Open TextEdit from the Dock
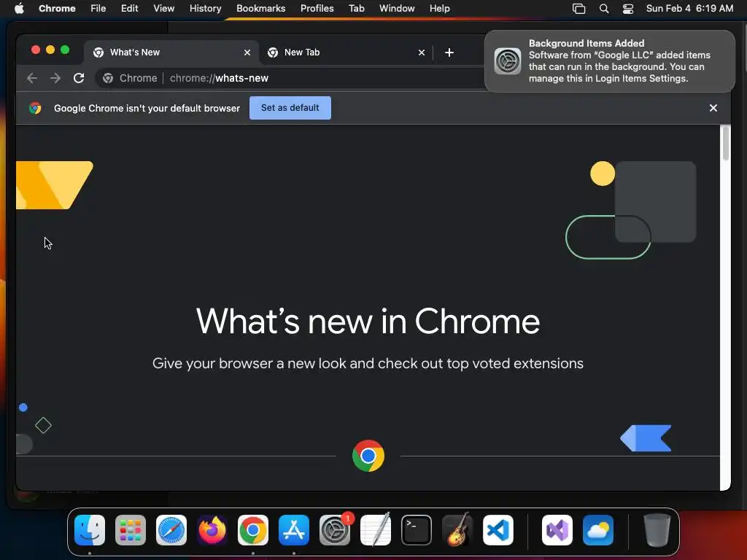This screenshot has height=560, width=747. [x=376, y=530]
